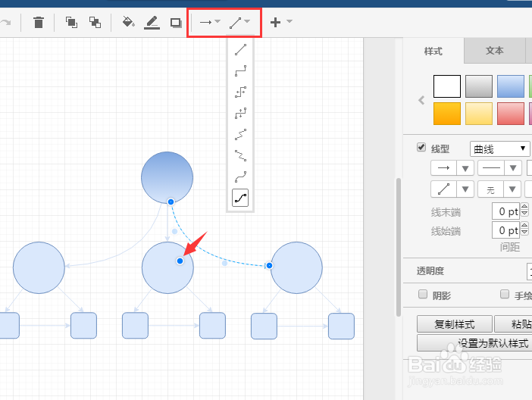Choose the straight waypoint style
Image resolution: width=532 pixels, height=400 pixels.
(240, 50)
